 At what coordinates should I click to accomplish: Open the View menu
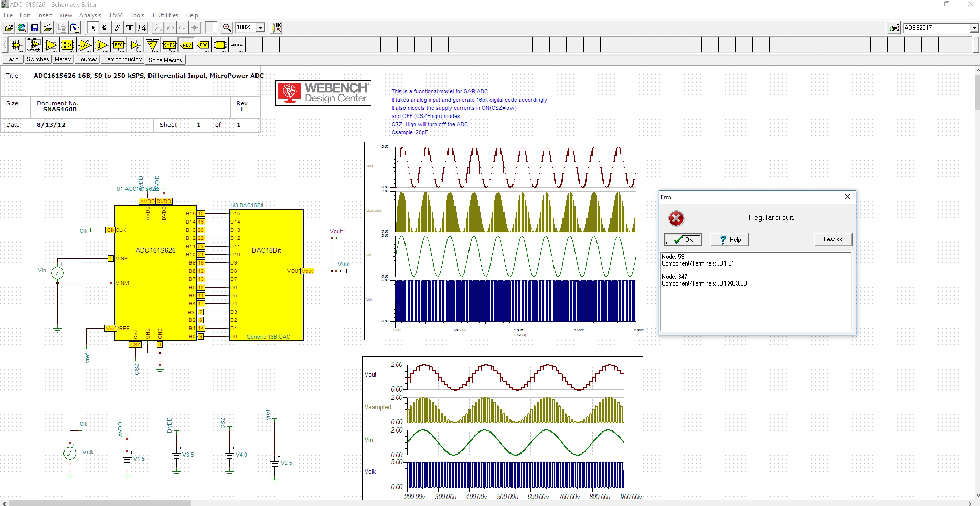[x=66, y=15]
